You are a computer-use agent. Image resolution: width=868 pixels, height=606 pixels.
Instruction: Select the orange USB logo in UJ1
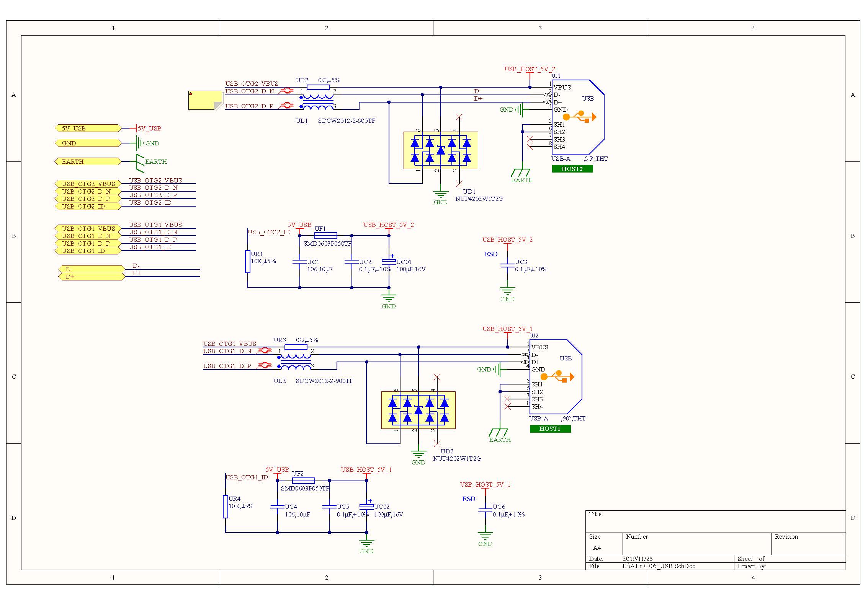[579, 117]
